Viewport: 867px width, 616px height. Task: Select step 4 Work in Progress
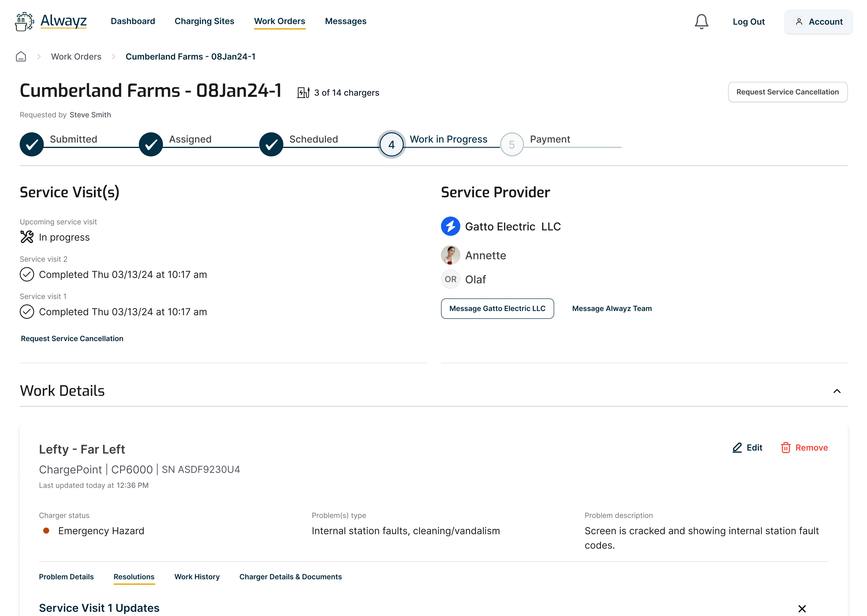click(392, 144)
